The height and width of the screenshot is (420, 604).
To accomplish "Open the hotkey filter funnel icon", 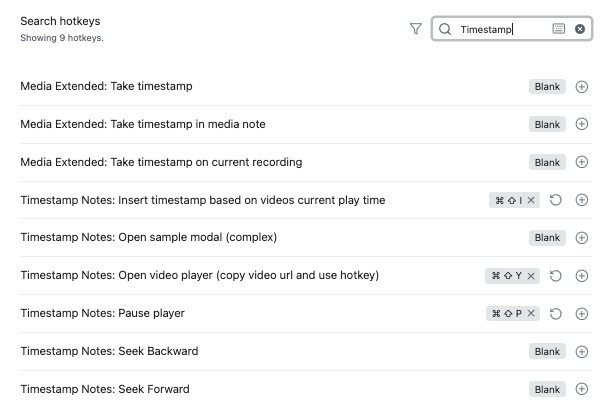I will click(x=416, y=29).
